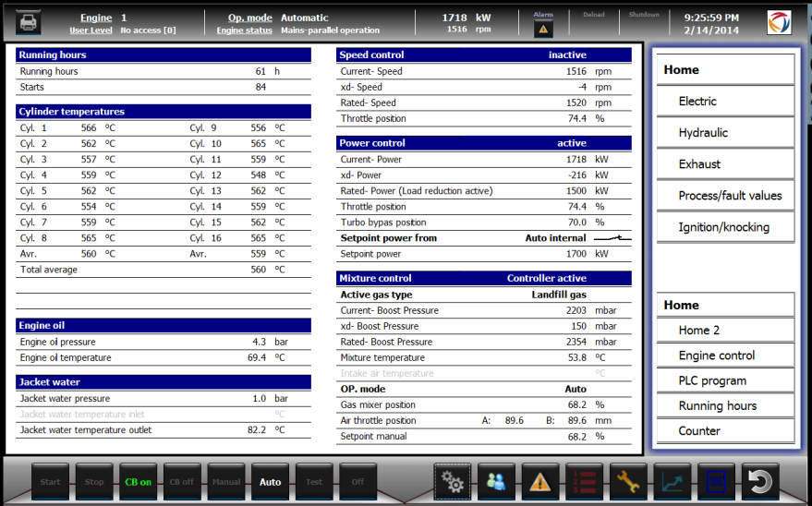Open the lower Home menu item

(725, 306)
